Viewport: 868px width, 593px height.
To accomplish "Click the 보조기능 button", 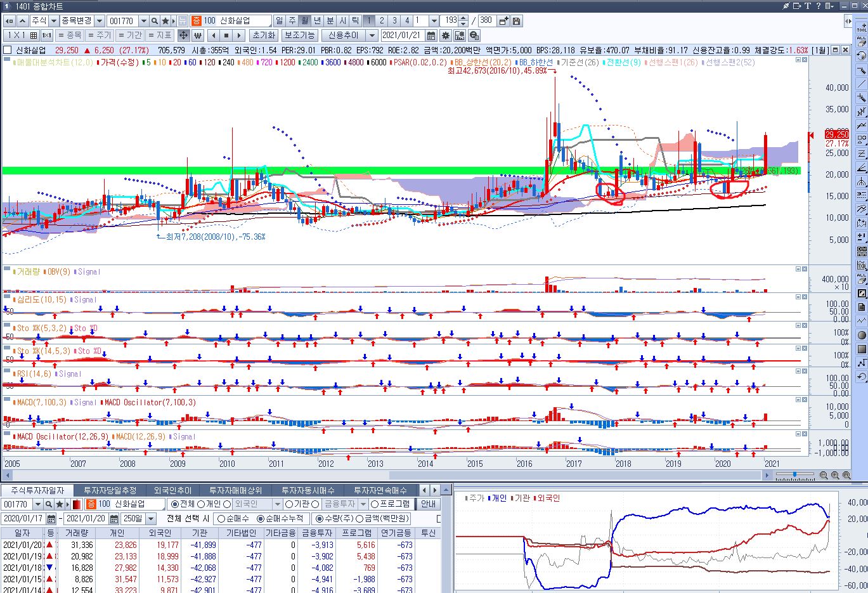I will coord(299,36).
